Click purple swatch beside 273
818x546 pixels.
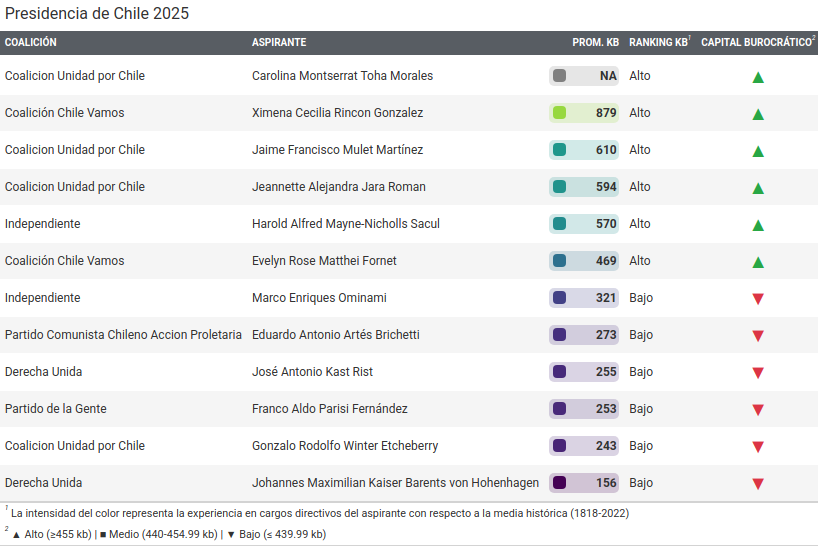(559, 335)
